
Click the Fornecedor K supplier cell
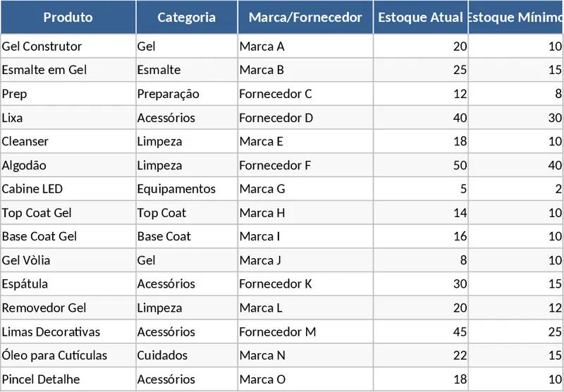305,284
